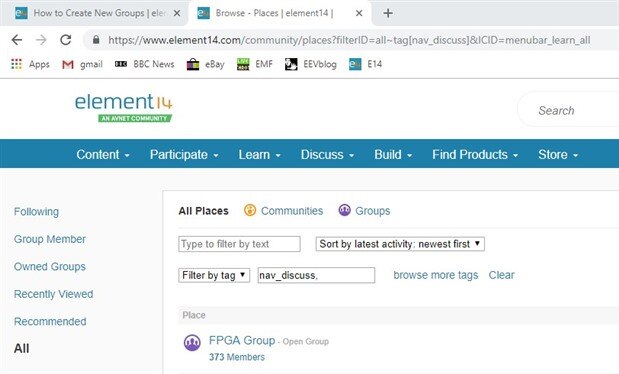Open the Following sidebar link
The width and height of the screenshot is (619, 374).
[36, 212]
